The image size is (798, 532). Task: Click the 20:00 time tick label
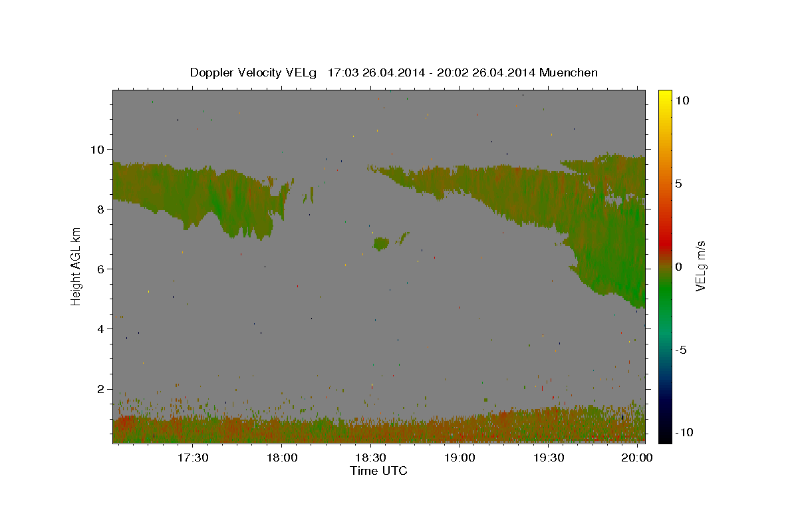click(x=638, y=458)
